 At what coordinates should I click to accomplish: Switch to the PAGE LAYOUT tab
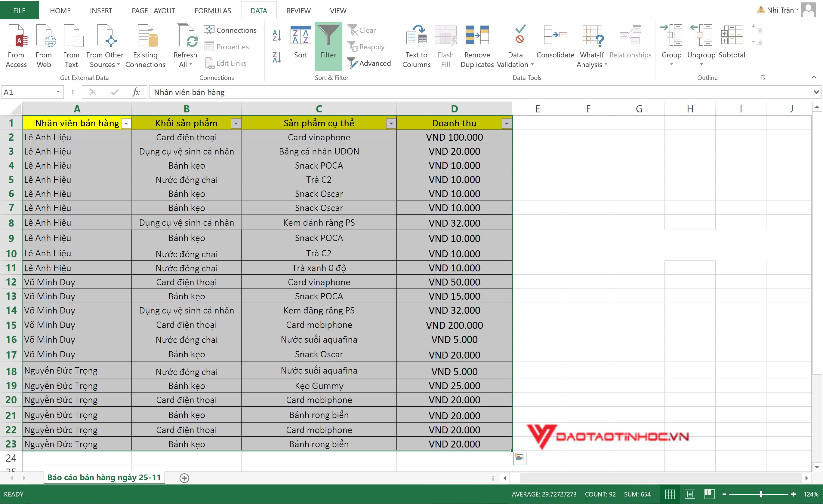pos(153,11)
